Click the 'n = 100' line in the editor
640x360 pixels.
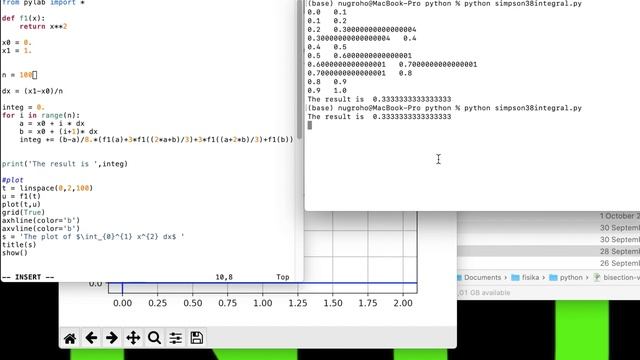point(19,75)
